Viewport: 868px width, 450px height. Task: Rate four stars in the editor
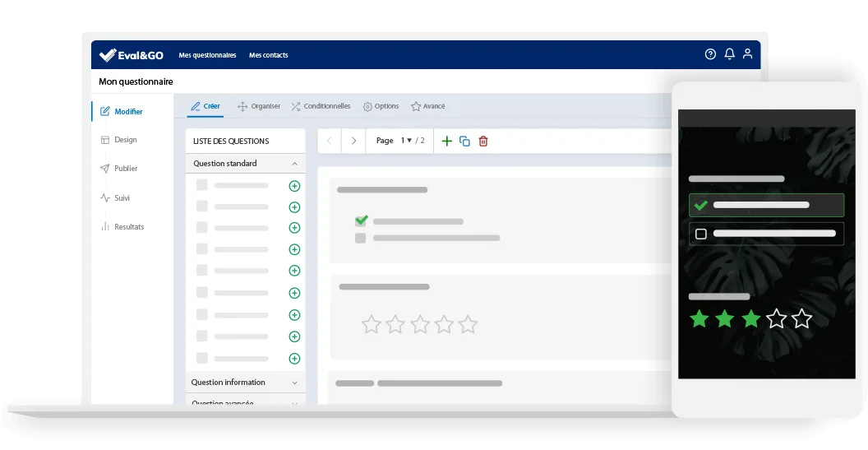click(x=444, y=324)
